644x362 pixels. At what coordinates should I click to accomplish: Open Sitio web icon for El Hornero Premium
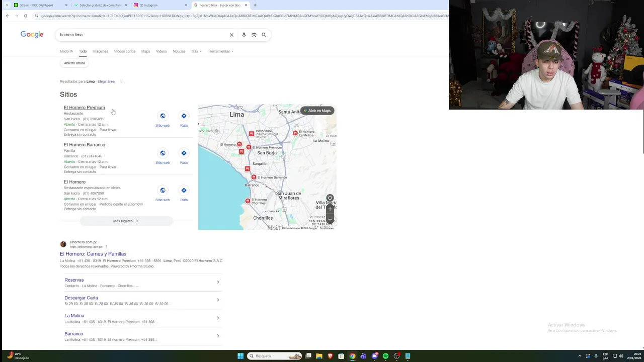[x=163, y=116]
